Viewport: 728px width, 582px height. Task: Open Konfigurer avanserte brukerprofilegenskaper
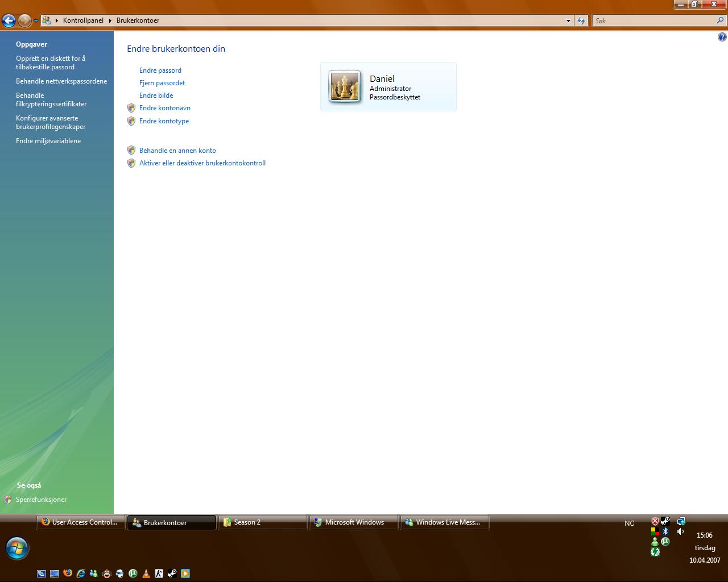click(51, 122)
